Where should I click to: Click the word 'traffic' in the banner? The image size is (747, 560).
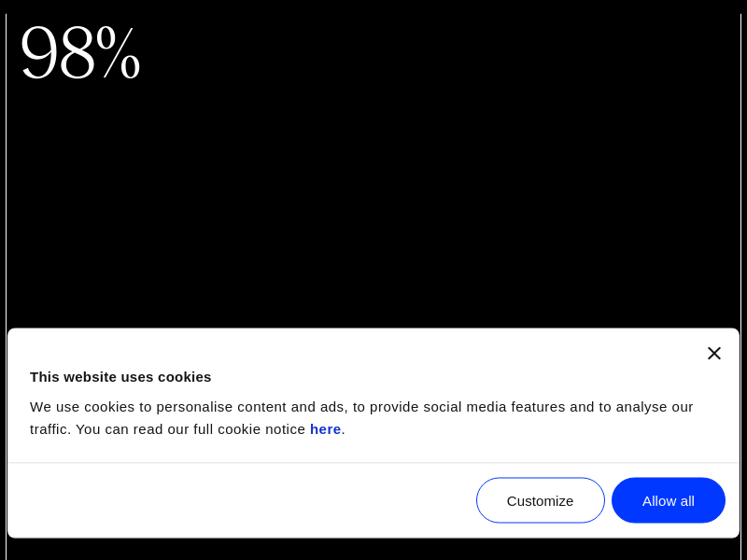pos(48,429)
